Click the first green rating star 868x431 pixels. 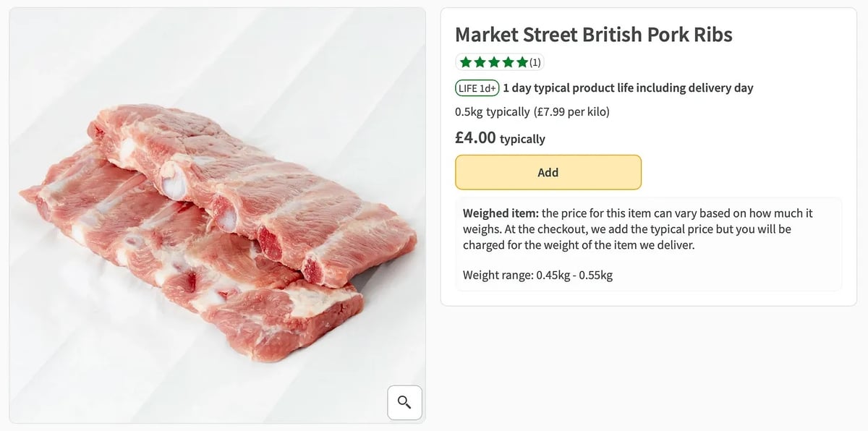(x=466, y=62)
